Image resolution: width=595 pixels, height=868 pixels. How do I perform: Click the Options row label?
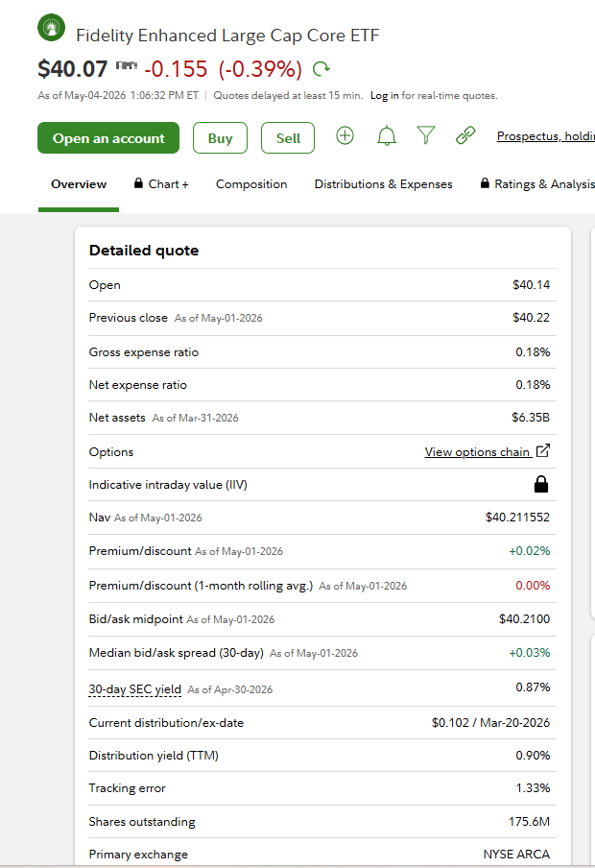pyautogui.click(x=111, y=451)
